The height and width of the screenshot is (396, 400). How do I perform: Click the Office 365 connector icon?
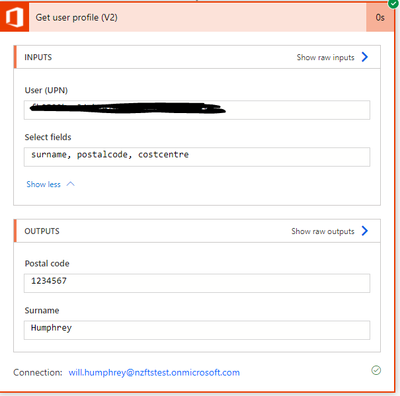[14, 17]
